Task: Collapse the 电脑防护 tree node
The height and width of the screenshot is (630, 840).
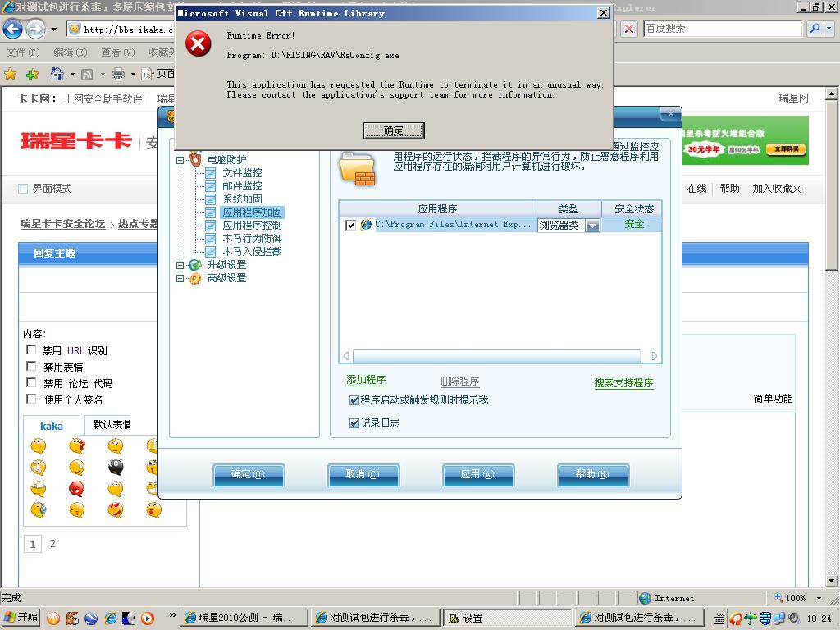Action: pos(180,160)
